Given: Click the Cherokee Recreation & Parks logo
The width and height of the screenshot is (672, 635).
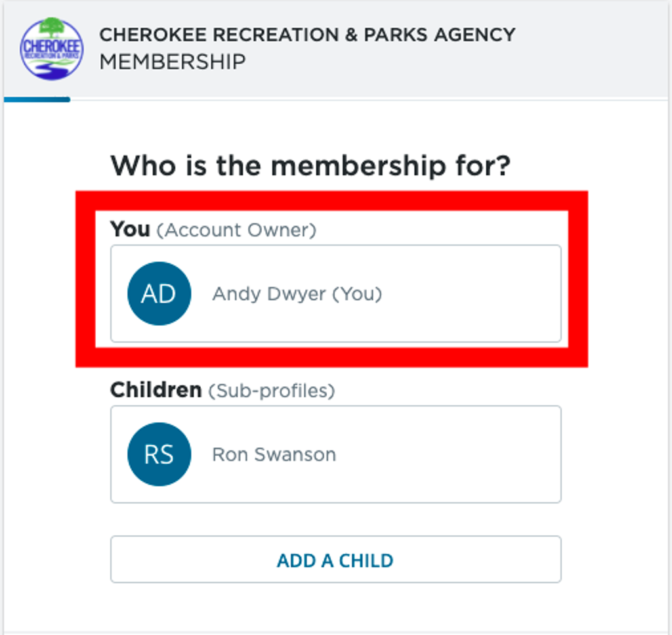Looking at the screenshot, I should (52, 49).
